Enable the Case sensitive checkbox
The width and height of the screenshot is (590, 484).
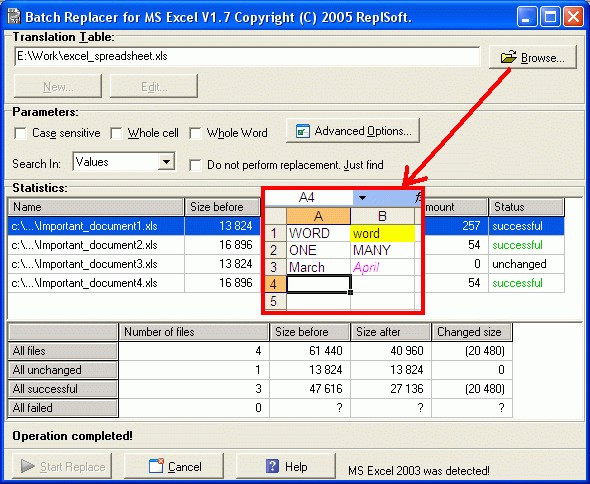click(x=20, y=133)
